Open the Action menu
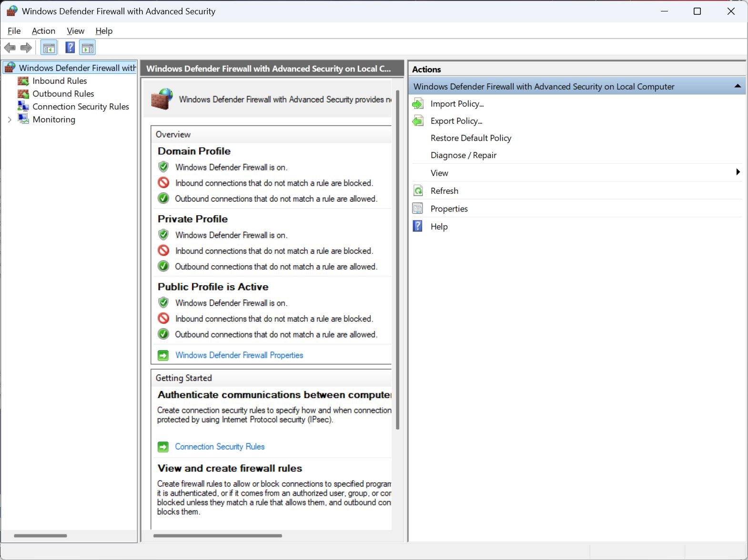The image size is (748, 560). click(x=43, y=31)
